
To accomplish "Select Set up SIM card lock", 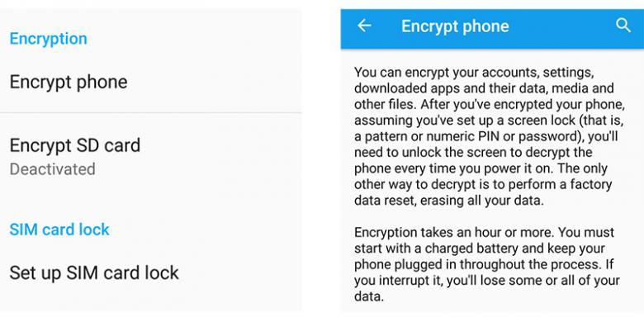I will point(150,272).
